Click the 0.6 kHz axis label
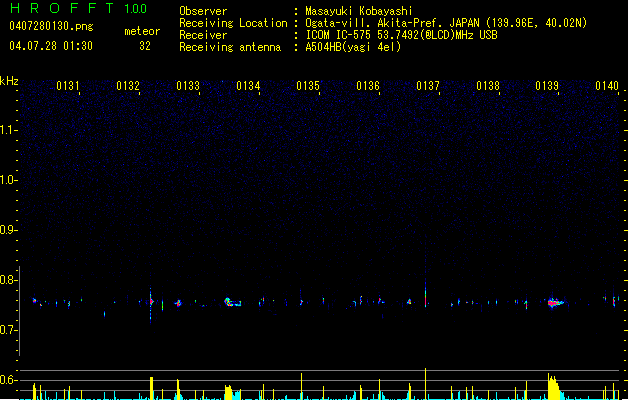 click(8, 380)
